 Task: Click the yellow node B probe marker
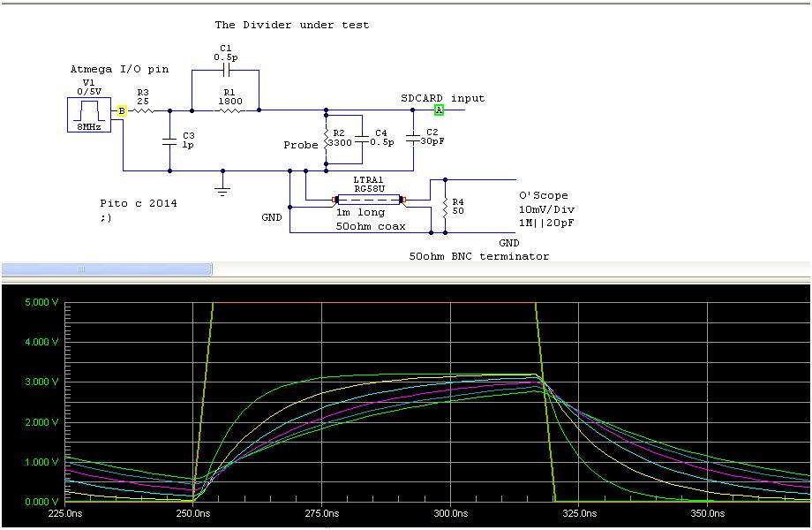tap(120, 110)
